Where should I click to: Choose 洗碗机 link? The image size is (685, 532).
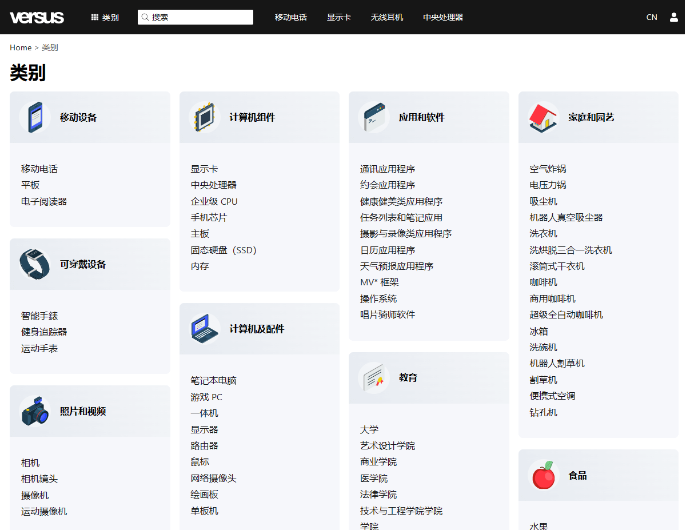(543, 347)
